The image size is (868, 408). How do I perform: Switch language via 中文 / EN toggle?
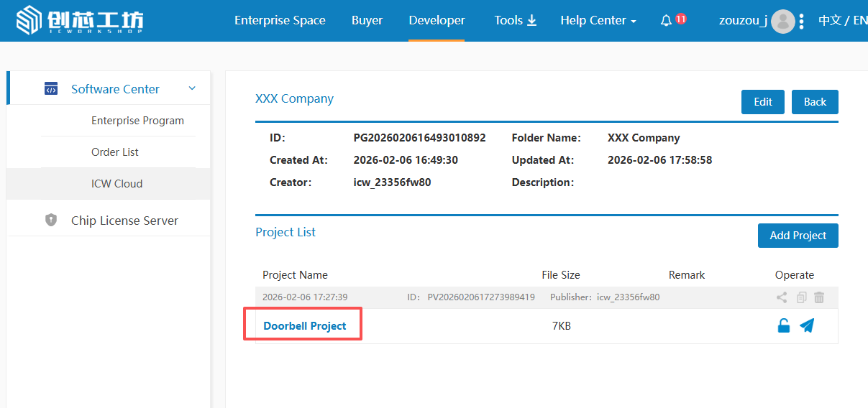pos(842,21)
